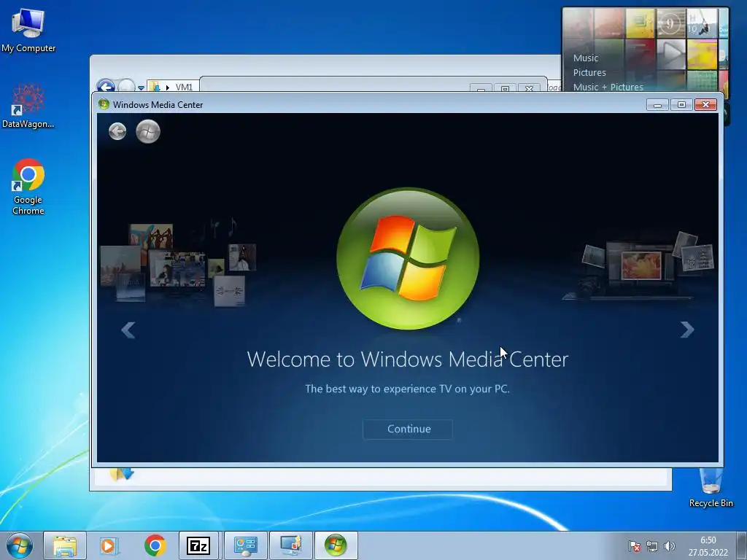Launch Google Chrome from the taskbar
This screenshot has width=747, height=560.
click(x=155, y=545)
